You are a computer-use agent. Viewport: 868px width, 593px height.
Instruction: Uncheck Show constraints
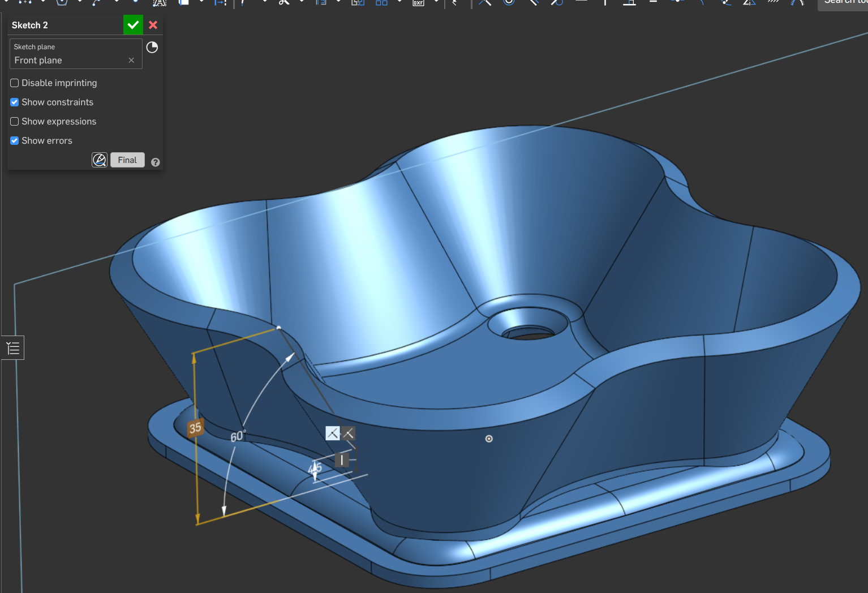click(15, 102)
